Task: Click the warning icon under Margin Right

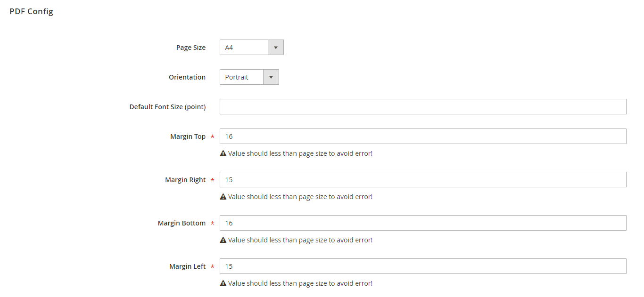Action: pyautogui.click(x=223, y=197)
